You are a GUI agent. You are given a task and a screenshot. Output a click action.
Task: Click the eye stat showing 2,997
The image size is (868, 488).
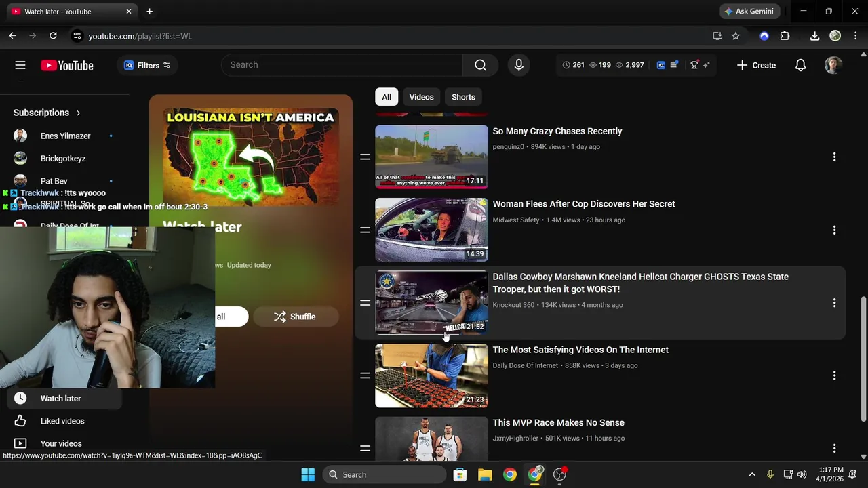click(629, 65)
